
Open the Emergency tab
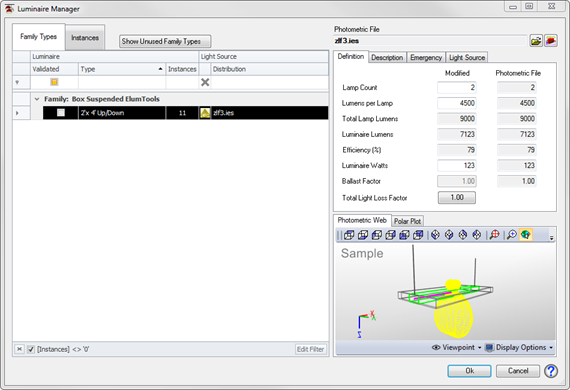point(426,57)
